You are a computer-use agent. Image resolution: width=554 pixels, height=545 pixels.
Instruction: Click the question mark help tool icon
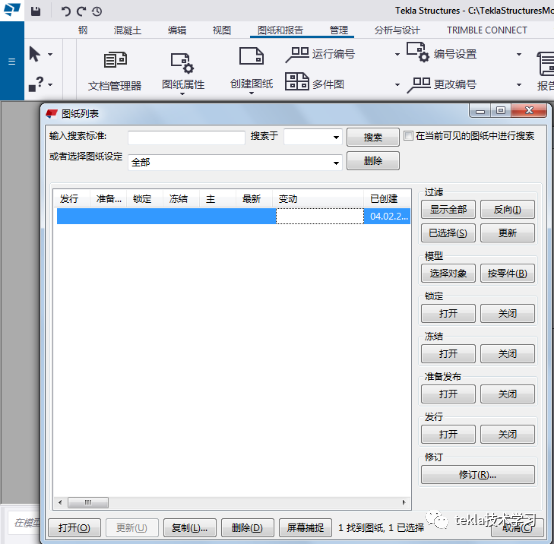pyautogui.click(x=36, y=84)
